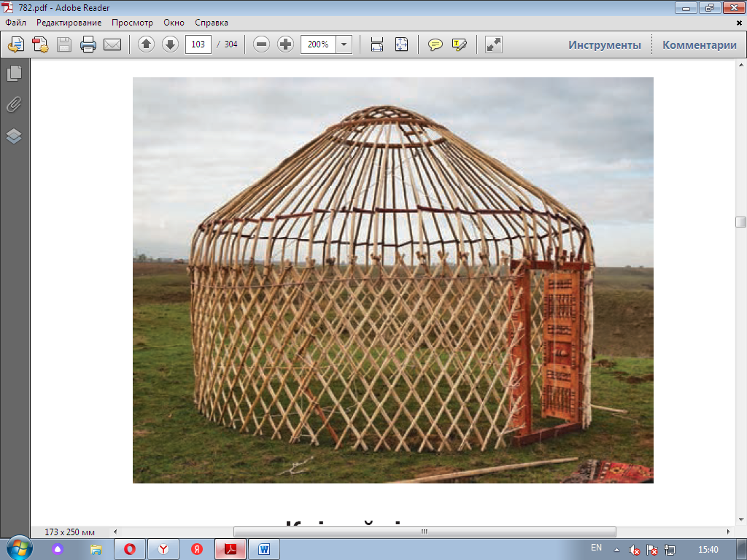Open attachments paperclip panel
Image resolution: width=747 pixels, height=560 pixels.
click(15, 104)
